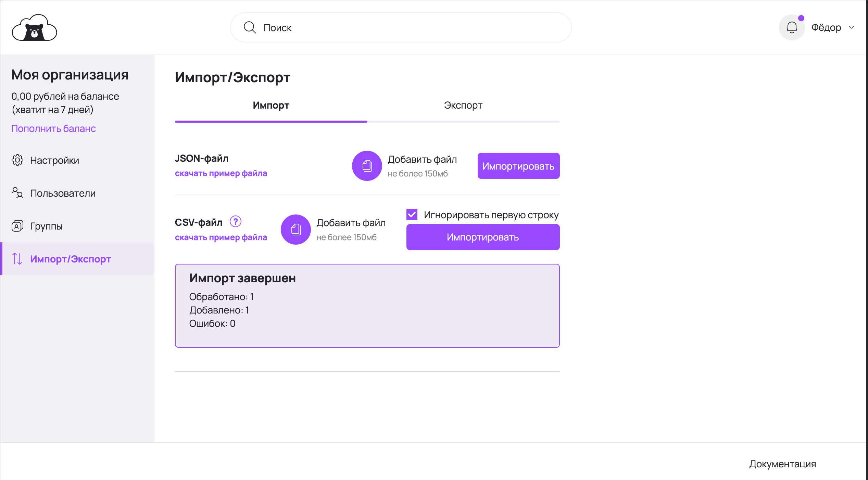Click the Группы sidebar icon
Viewport: 868px width, 480px height.
click(x=17, y=226)
